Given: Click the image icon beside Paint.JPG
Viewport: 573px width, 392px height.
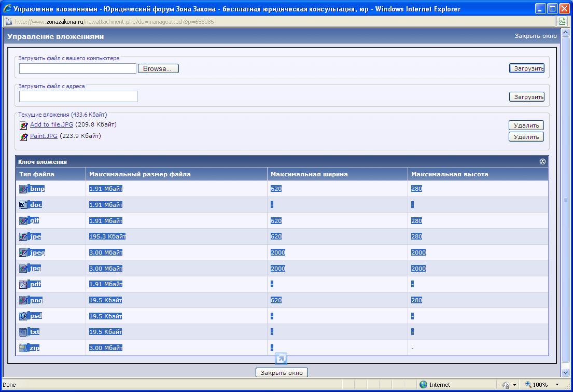Looking at the screenshot, I should (x=24, y=137).
